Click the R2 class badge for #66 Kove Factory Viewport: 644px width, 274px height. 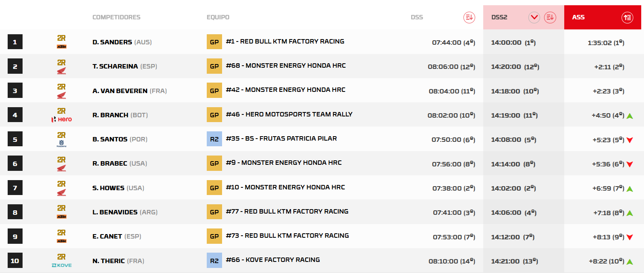(x=214, y=261)
